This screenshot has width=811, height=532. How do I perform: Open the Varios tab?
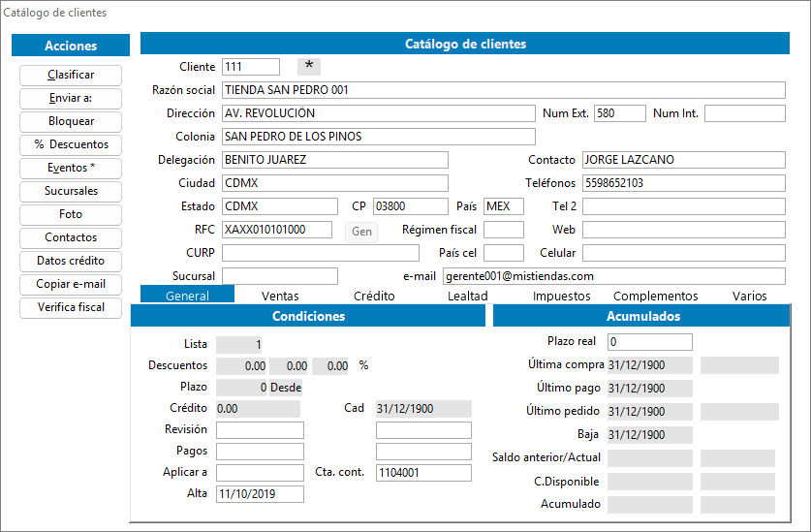(749, 296)
